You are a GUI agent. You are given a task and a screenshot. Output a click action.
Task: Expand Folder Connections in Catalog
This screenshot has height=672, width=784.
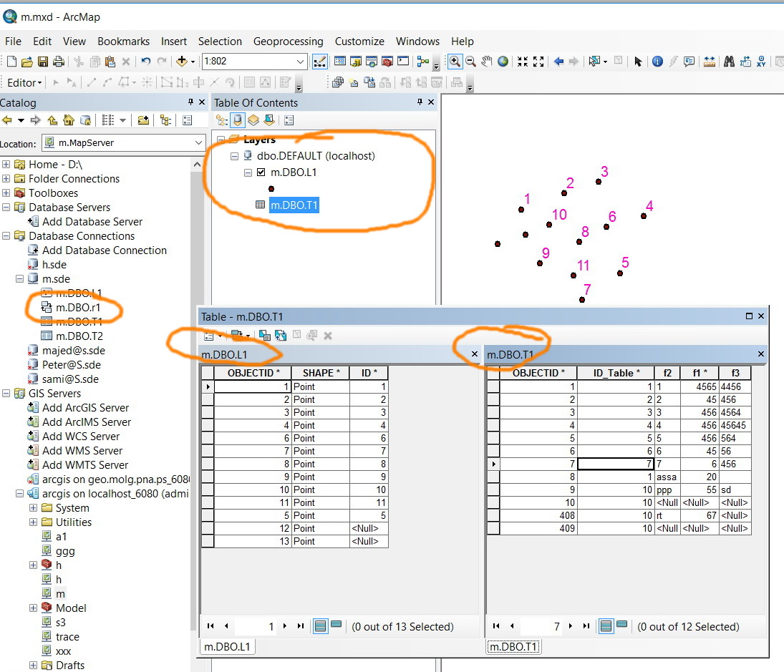pyautogui.click(x=6, y=179)
